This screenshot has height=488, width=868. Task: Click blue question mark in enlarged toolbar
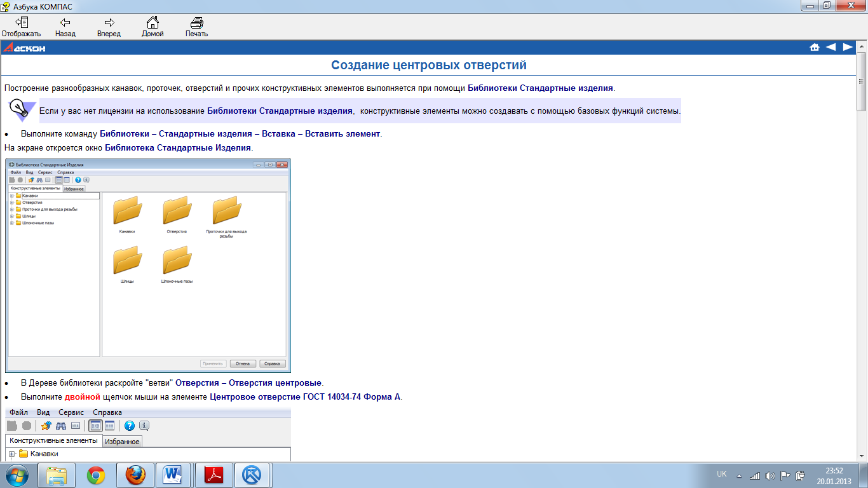(x=129, y=426)
